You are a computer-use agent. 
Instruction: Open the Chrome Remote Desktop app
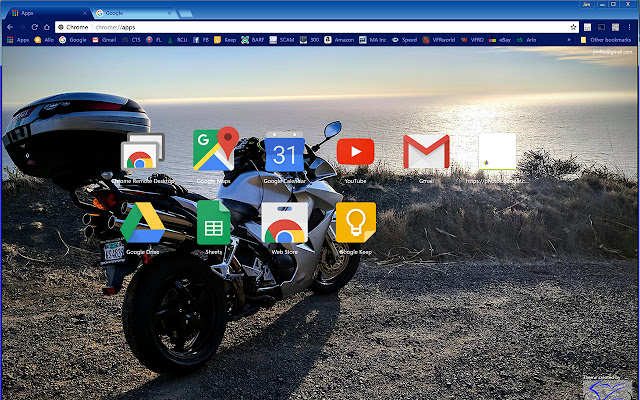click(x=143, y=152)
